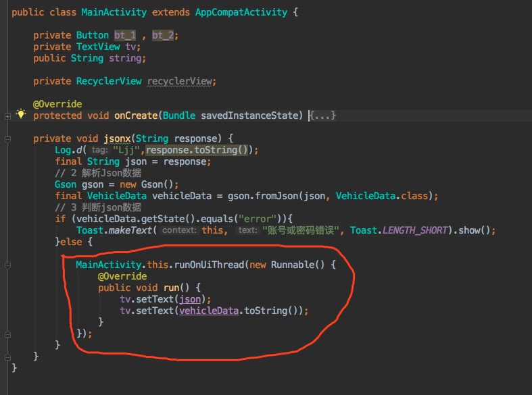Expand the collapsed onCreate method fold marker

point(7,115)
